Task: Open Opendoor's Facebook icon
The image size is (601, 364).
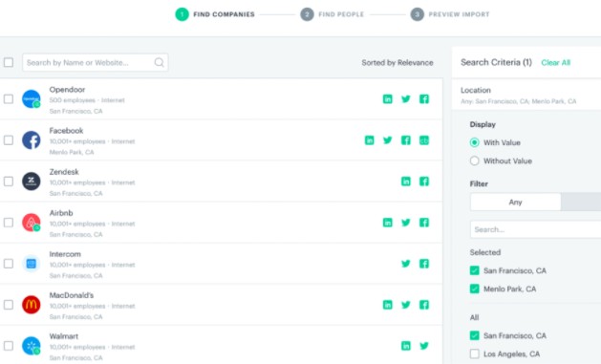Action: pyautogui.click(x=424, y=99)
